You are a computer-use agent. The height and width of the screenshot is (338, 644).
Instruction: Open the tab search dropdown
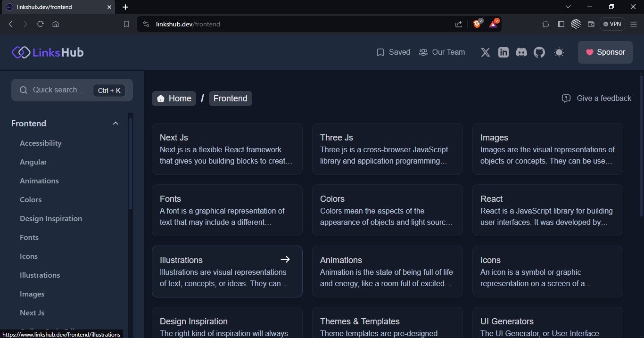pos(568,7)
